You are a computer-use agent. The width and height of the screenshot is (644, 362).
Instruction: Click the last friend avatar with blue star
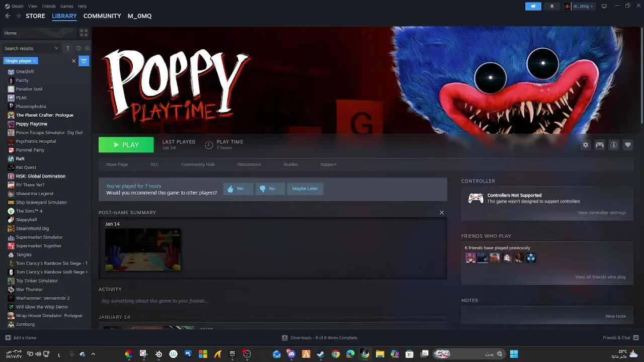tap(531, 258)
